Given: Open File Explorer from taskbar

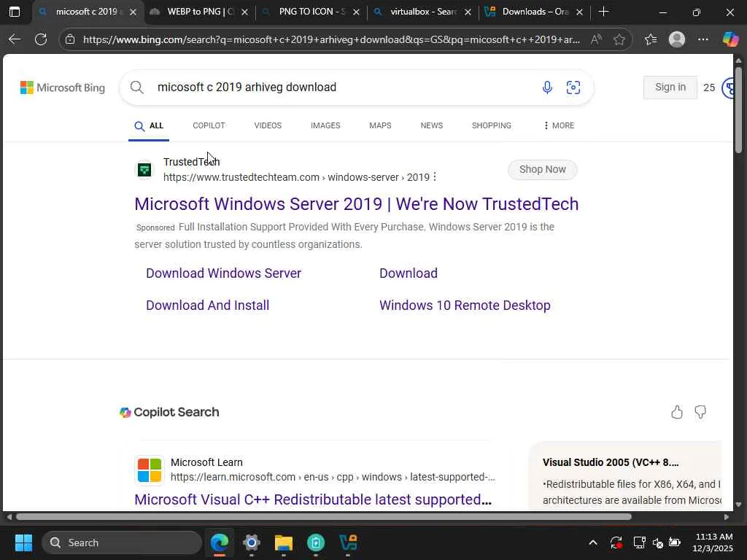Looking at the screenshot, I should pos(284,542).
